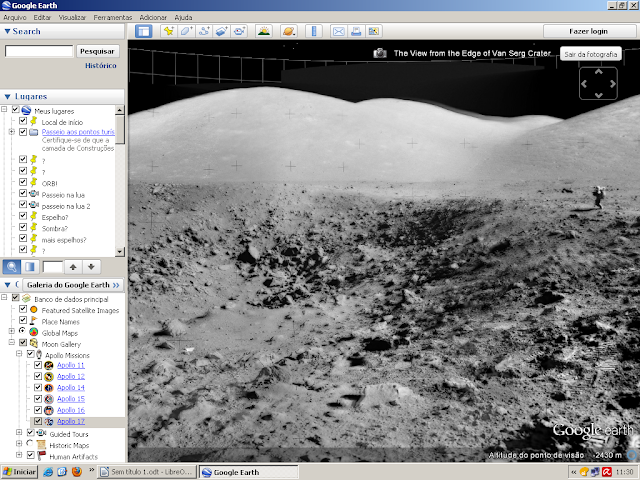The image size is (640, 480).
Task: Expand the Guided Tours tree node
Action: [19, 432]
